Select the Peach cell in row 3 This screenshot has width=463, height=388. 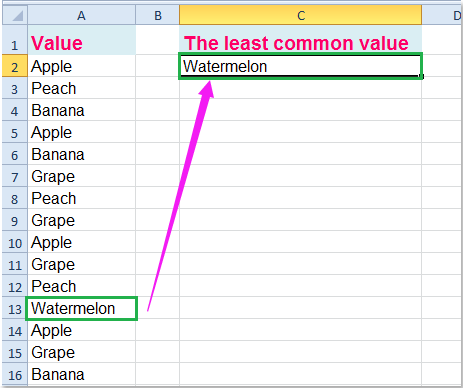coord(82,88)
